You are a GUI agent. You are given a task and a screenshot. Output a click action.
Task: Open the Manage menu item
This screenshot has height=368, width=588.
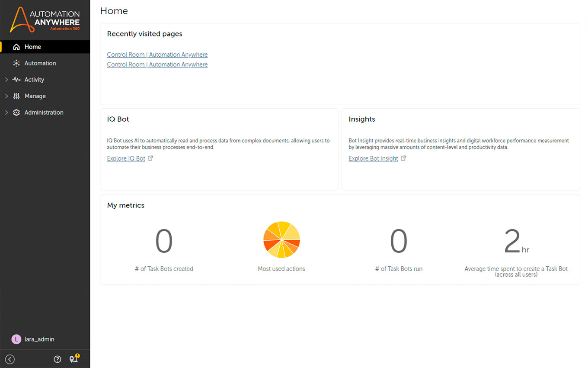click(35, 96)
